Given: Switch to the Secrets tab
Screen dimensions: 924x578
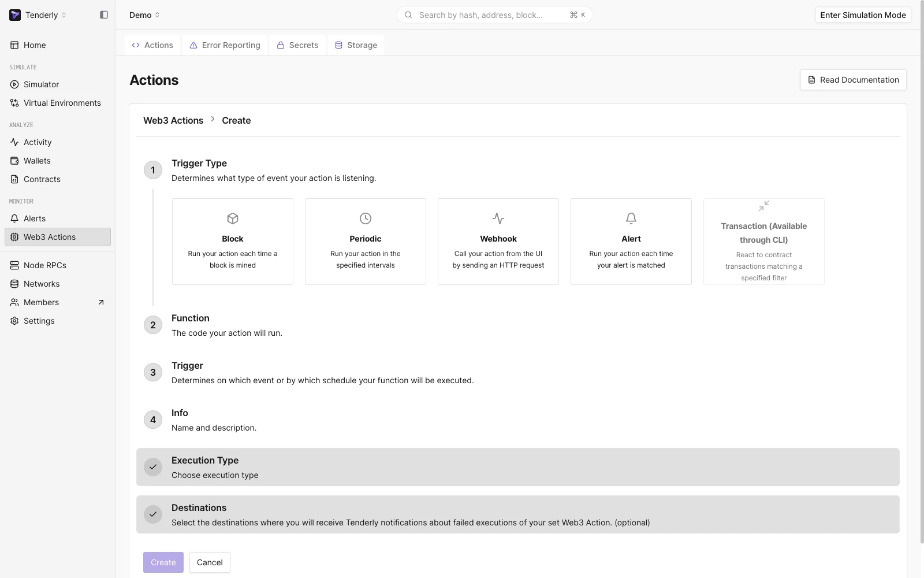Looking at the screenshot, I should [297, 45].
